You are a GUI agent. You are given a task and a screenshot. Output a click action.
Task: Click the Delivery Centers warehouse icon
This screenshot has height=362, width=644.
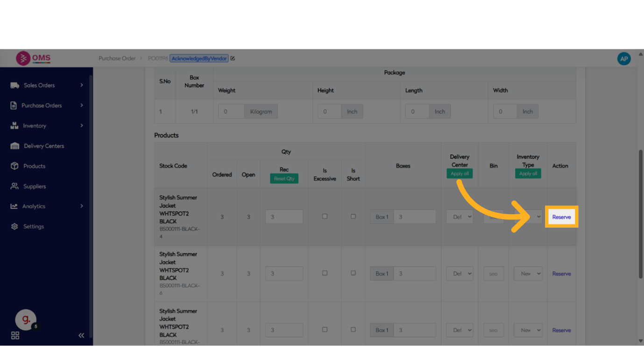(14, 146)
